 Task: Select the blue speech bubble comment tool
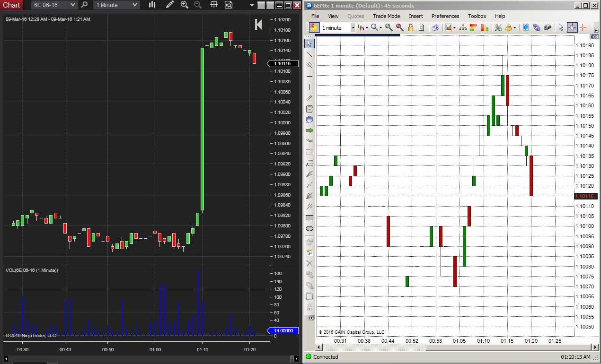[309, 120]
